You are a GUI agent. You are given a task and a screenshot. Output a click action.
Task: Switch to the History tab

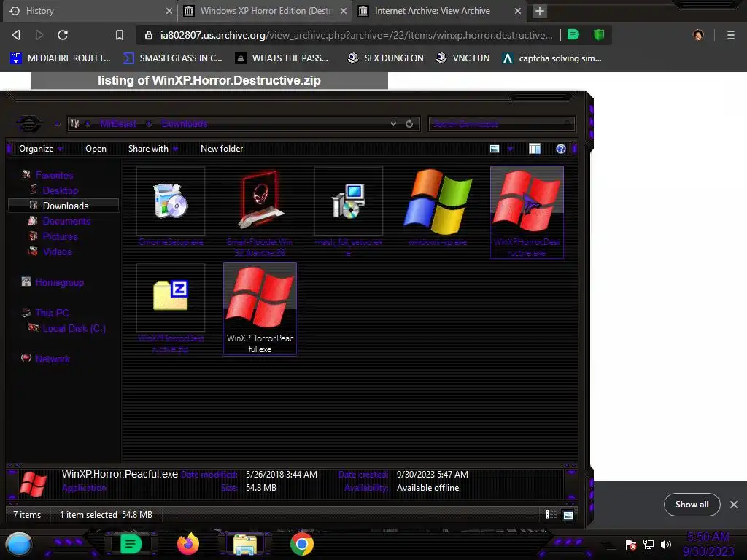coord(90,11)
